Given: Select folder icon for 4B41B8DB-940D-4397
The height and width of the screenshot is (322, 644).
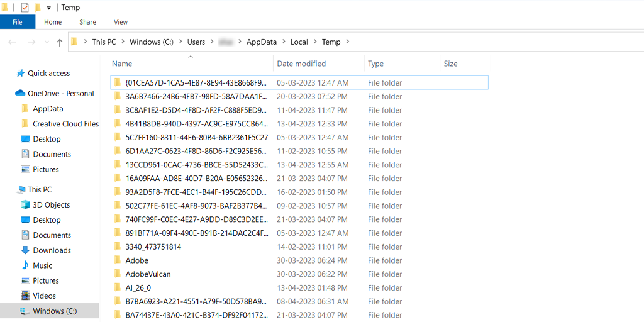Looking at the screenshot, I should (118, 124).
